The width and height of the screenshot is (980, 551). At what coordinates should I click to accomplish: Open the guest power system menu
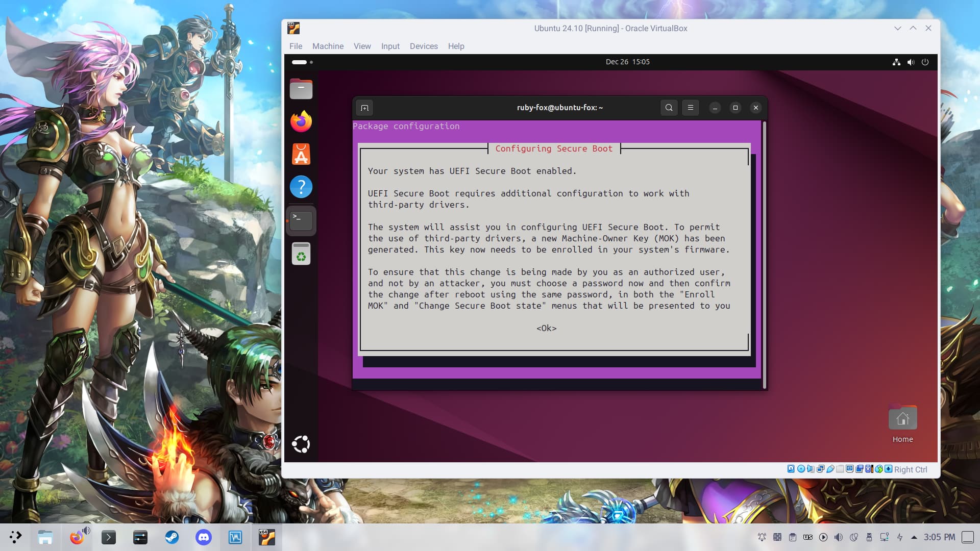tap(925, 62)
